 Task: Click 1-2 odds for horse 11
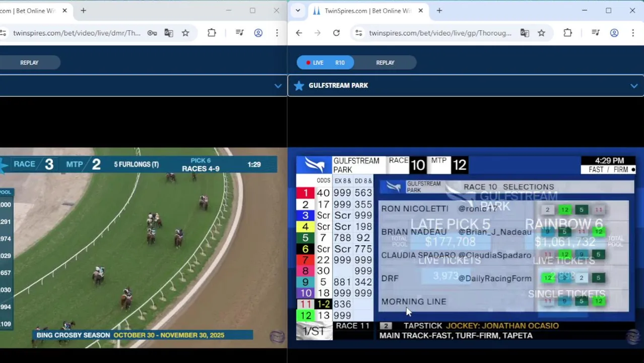tap(323, 304)
